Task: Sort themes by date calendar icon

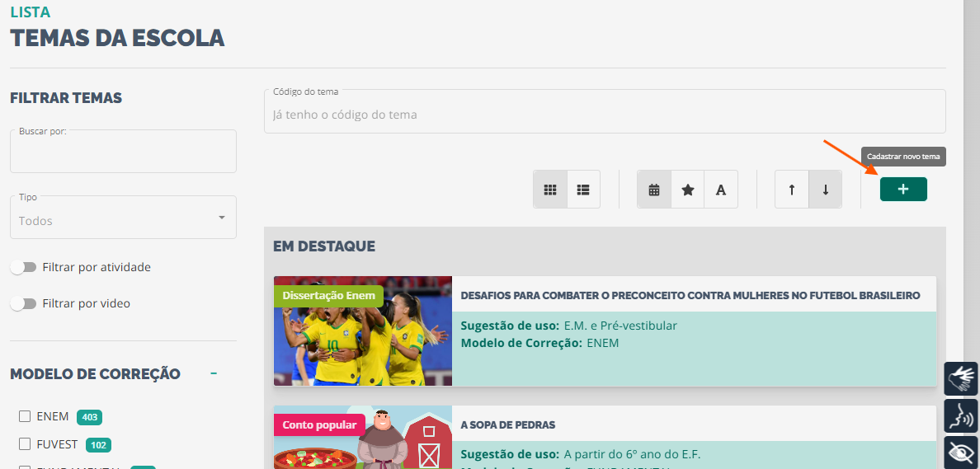Action: click(x=654, y=190)
